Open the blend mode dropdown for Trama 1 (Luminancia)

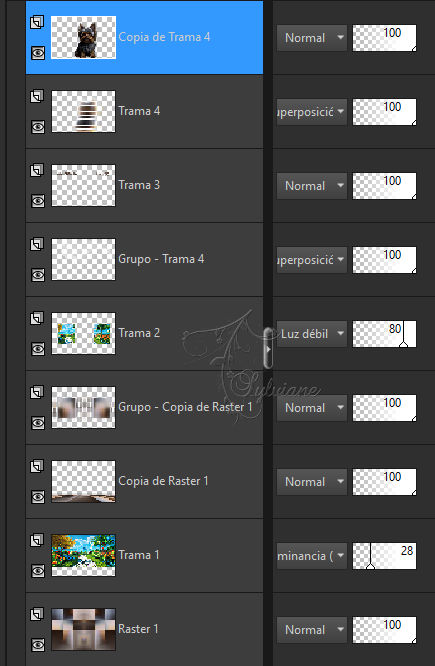click(312, 556)
